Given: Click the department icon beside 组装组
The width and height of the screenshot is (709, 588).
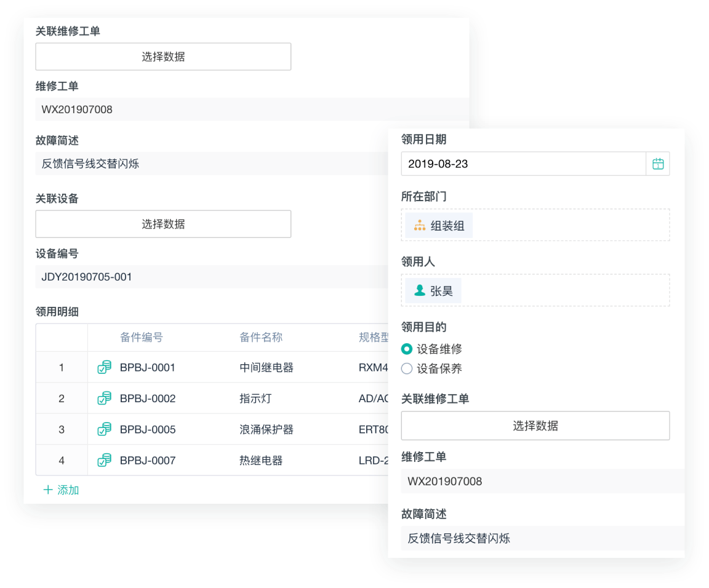Looking at the screenshot, I should pyautogui.click(x=420, y=226).
